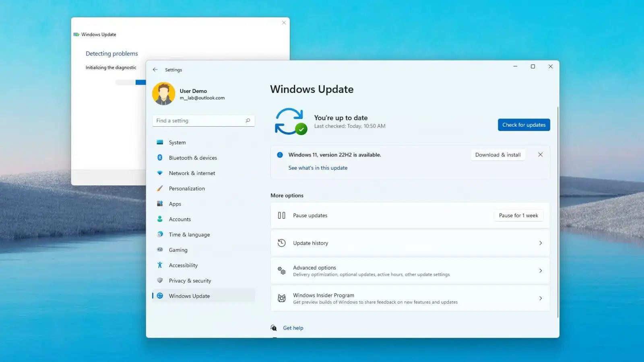Click the back arrow in Settings
This screenshot has height=362, width=644.
pyautogui.click(x=155, y=70)
